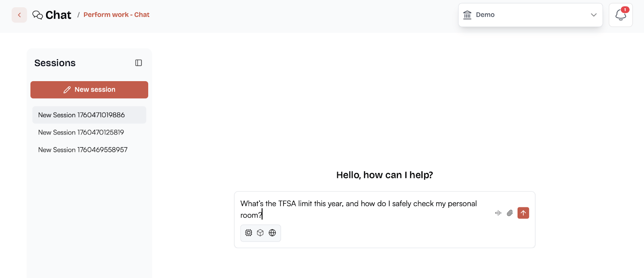The height and width of the screenshot is (278, 644).
Task: Open New Session 1760471019886
Action: 89,115
